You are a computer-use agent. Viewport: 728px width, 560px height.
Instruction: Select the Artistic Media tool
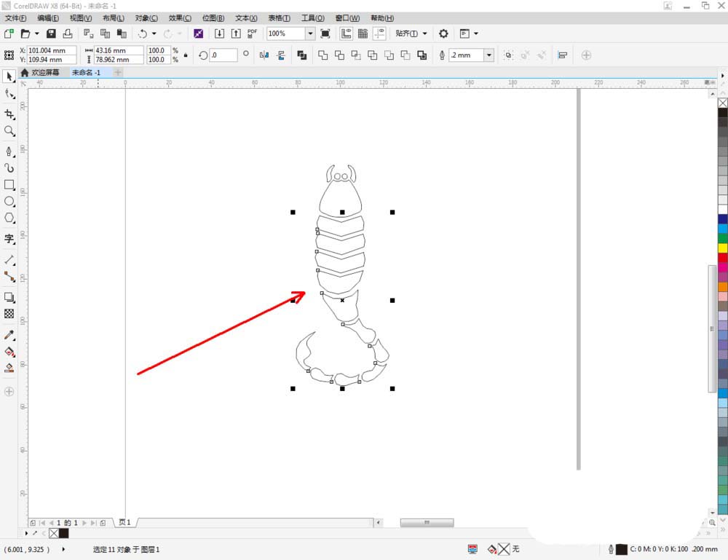(9, 168)
